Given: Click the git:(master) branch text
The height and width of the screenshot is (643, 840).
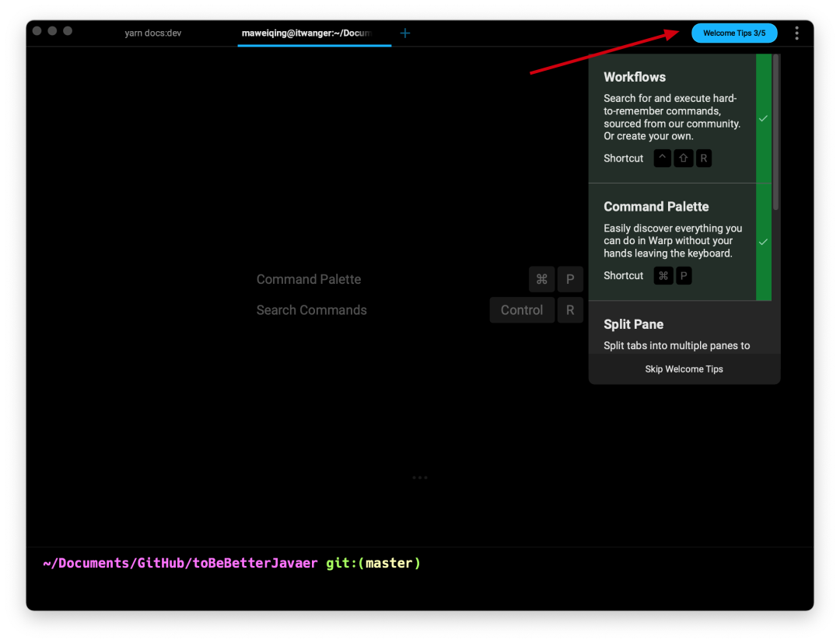Looking at the screenshot, I should (373, 563).
